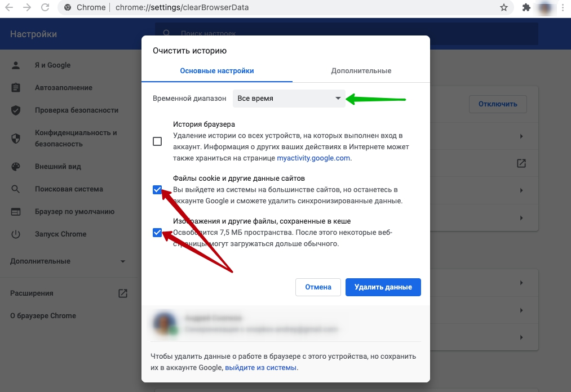Click the Chrome icon in address bar
Screen dimensions: 571x392
tap(68, 7)
